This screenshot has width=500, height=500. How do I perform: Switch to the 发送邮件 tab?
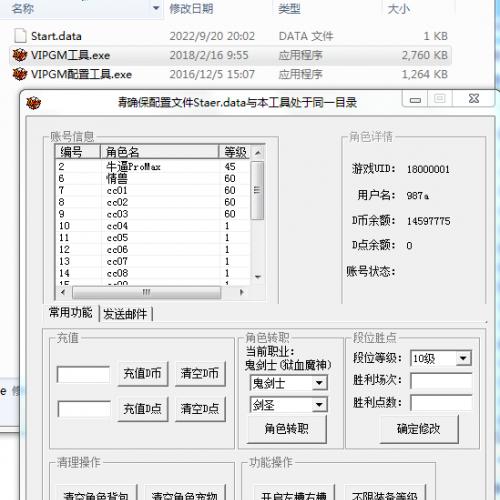(x=125, y=314)
